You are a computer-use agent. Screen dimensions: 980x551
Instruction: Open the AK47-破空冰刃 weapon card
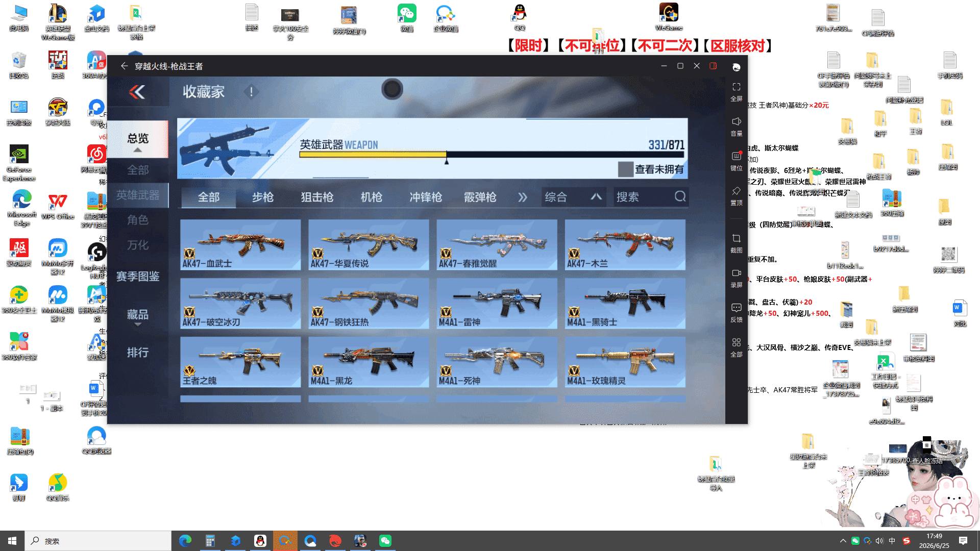coord(240,303)
